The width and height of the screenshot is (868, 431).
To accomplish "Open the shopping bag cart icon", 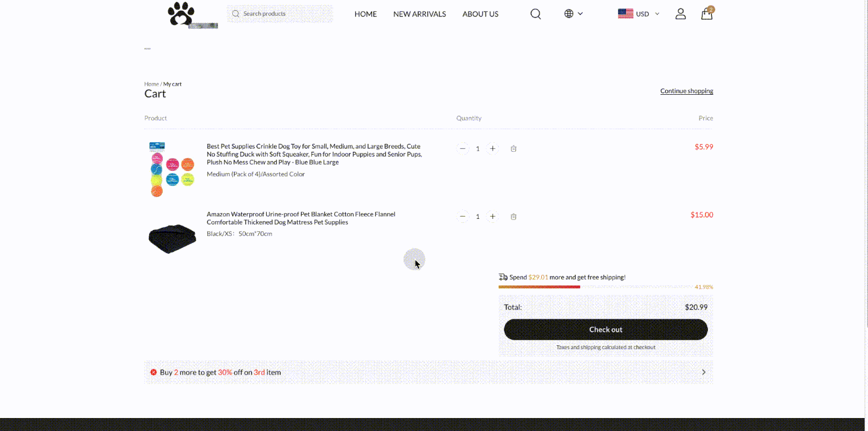I will click(x=707, y=14).
